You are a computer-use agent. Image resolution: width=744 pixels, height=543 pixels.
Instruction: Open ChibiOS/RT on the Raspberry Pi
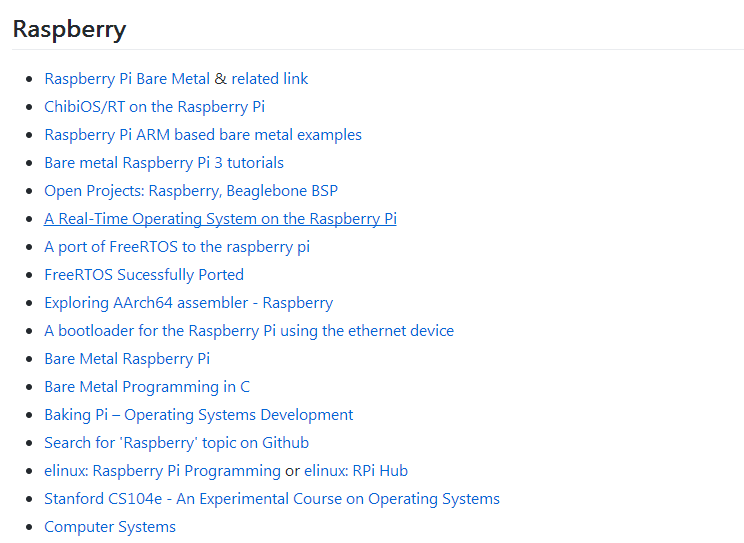click(x=154, y=107)
